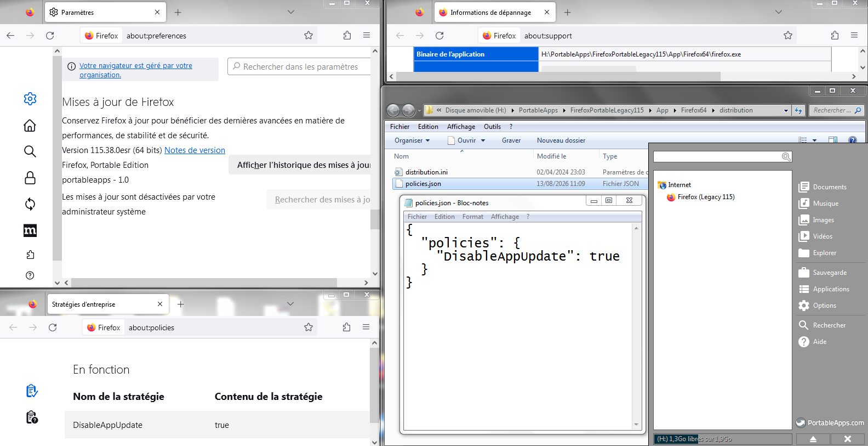Reload about:policies page
This screenshot has height=446, width=868.
point(53,328)
